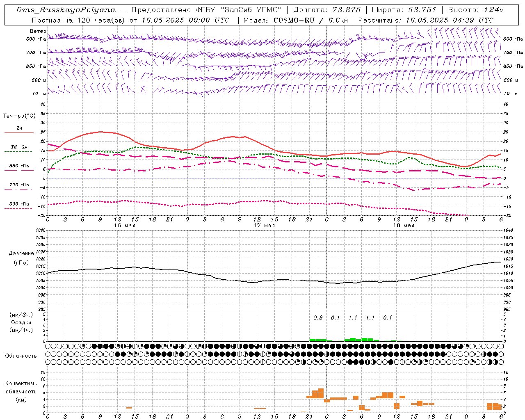Click the Ветер wind panel label
Screen dimensions: 525x420
(x=38, y=31)
